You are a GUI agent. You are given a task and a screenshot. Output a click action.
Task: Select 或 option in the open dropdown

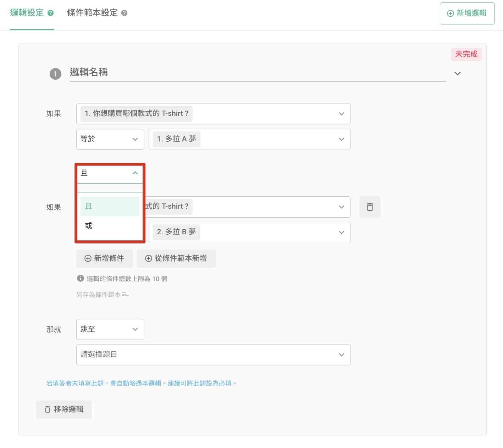[x=89, y=225]
